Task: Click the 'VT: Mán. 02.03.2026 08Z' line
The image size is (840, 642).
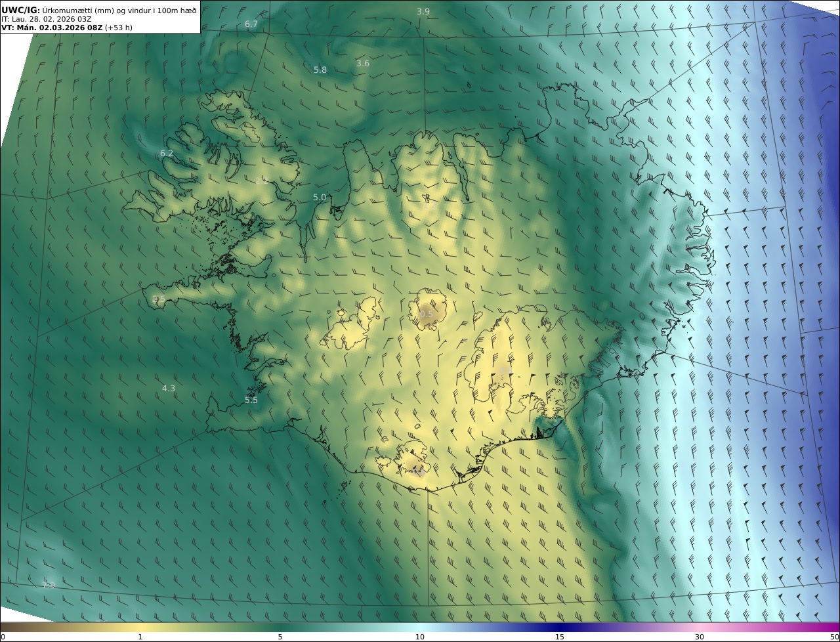Action: [x=52, y=28]
